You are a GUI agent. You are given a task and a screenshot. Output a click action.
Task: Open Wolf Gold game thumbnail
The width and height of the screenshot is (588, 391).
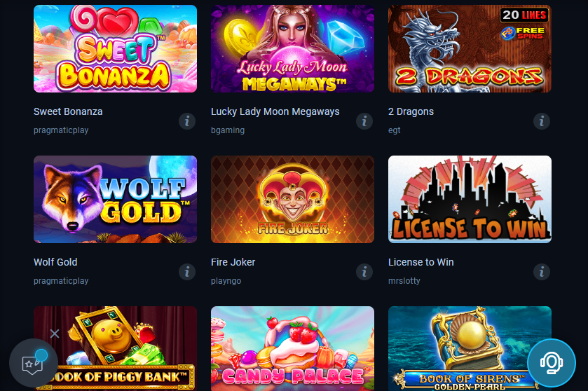115,200
